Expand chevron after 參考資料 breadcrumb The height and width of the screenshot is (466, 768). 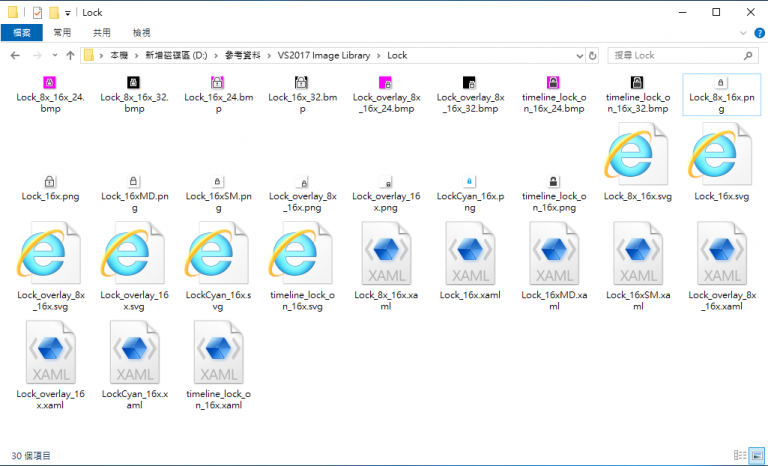[x=269, y=55]
